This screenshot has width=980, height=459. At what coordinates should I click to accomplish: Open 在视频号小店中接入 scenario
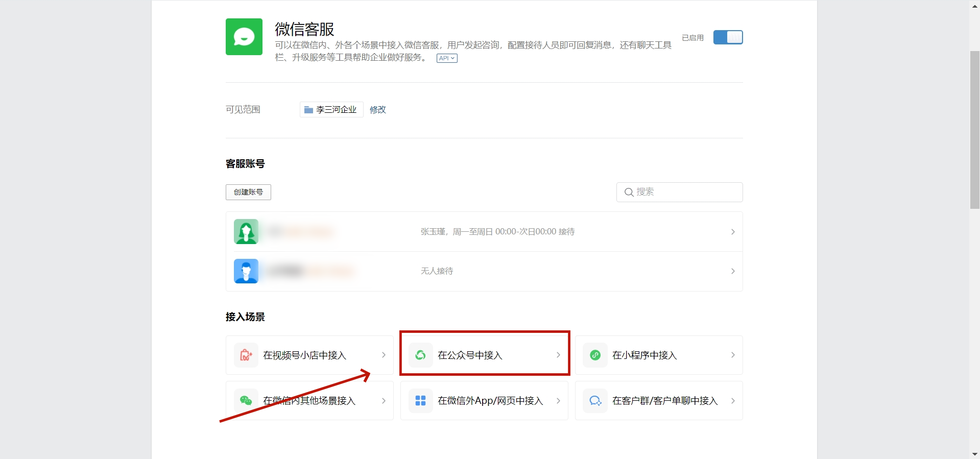(x=309, y=355)
